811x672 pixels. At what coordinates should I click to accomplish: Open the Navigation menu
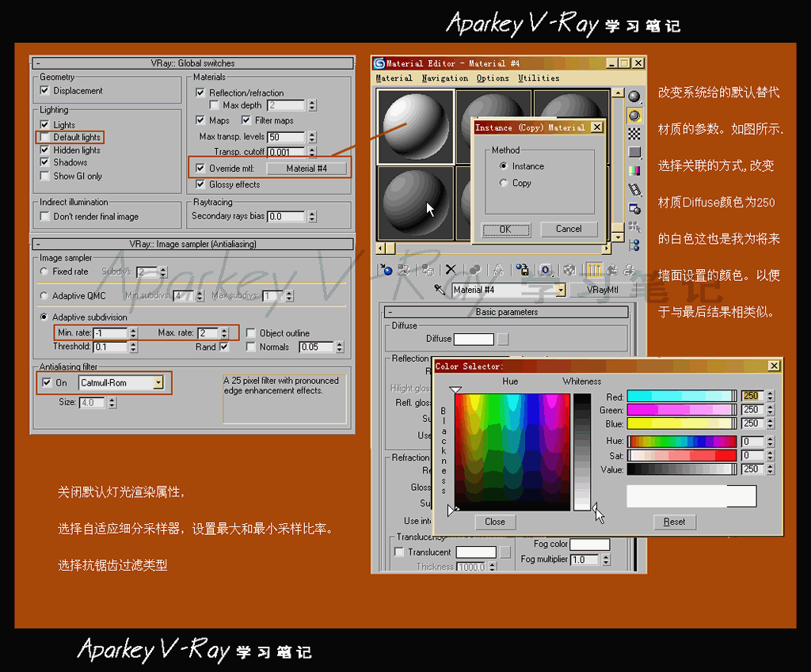tap(445, 78)
